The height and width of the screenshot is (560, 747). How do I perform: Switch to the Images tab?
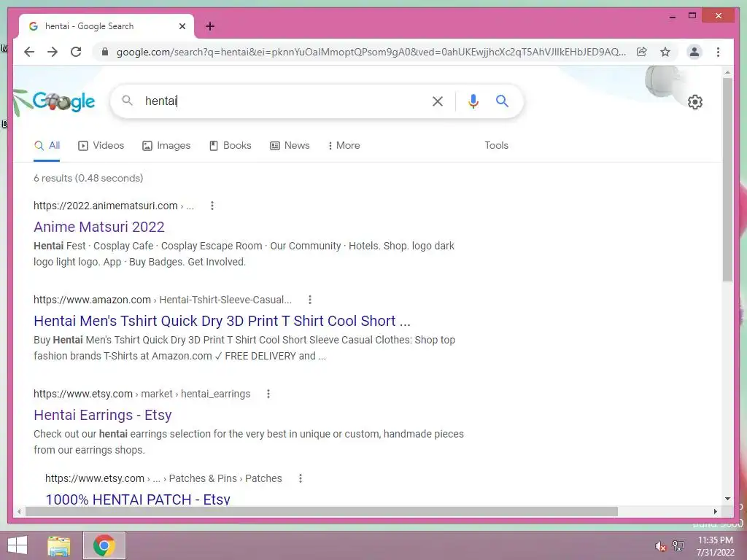[x=166, y=146]
